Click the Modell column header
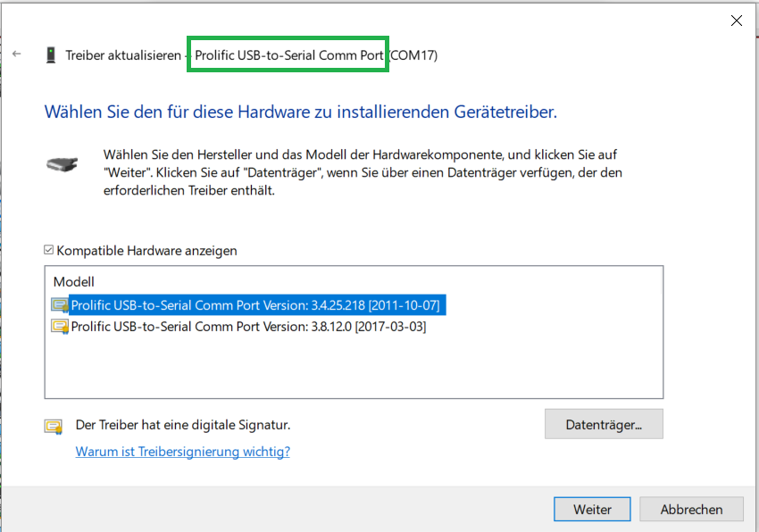Screen dimensions: 759x532 pyautogui.click(x=73, y=282)
